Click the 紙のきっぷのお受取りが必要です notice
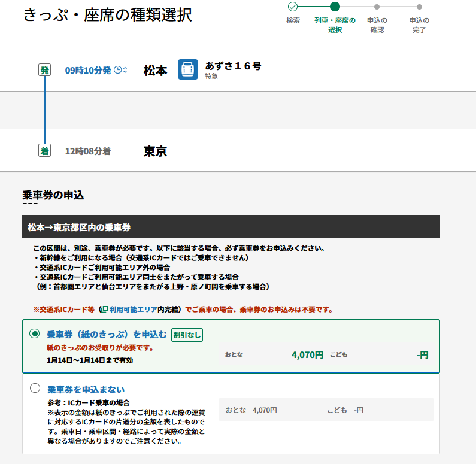476x464 pixels. [100, 348]
